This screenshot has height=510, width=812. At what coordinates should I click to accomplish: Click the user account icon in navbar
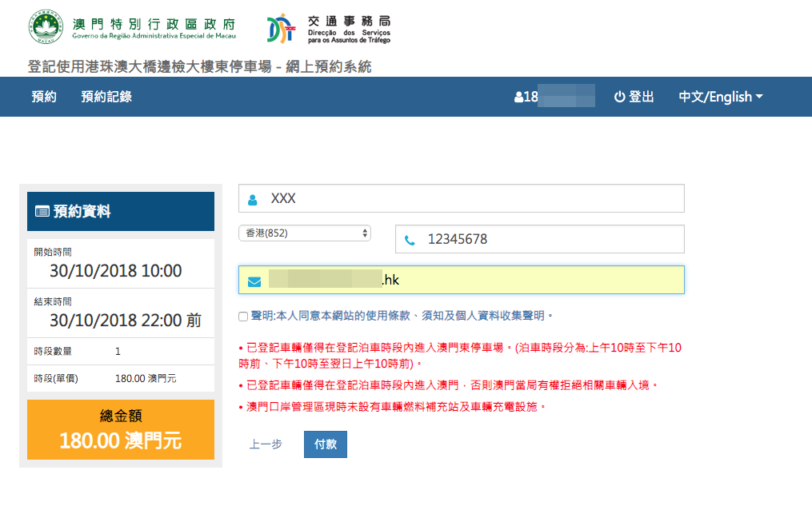point(518,98)
